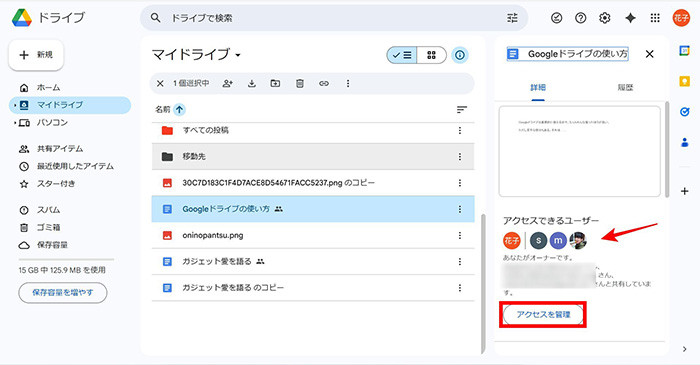
Task: Click the file list vertical scrollbar
Action: [483, 283]
